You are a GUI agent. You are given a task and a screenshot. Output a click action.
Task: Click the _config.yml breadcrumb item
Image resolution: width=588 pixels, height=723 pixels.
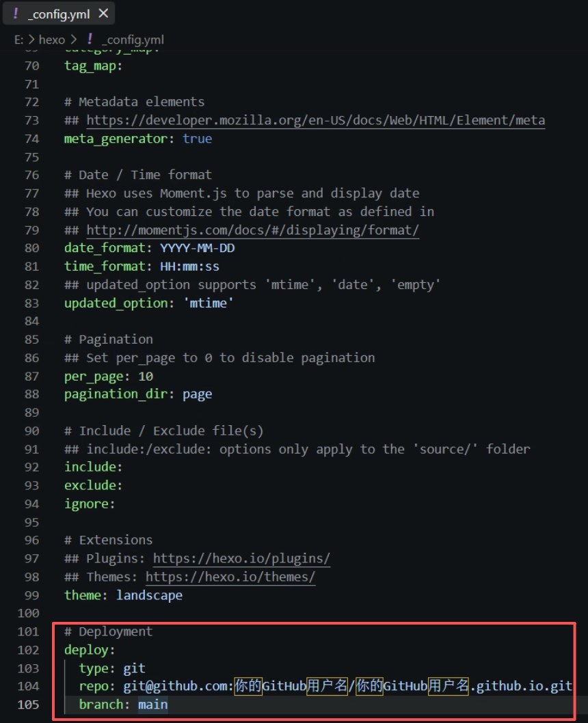133,40
